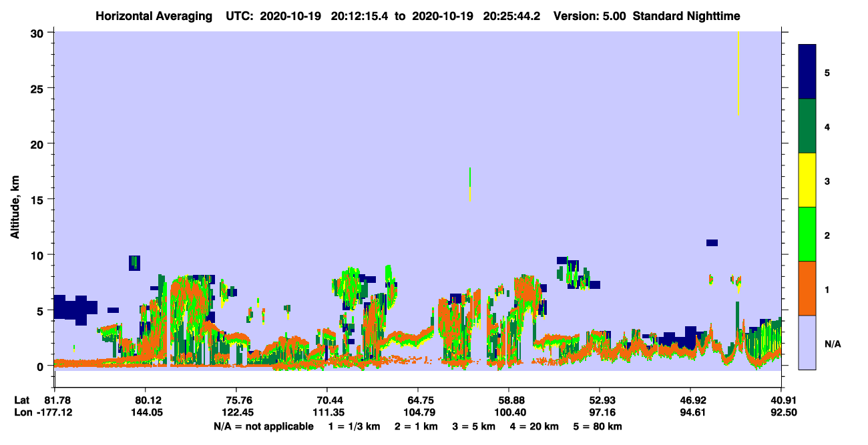
Task: Click the altitude tick label 30
Action: 39,32
